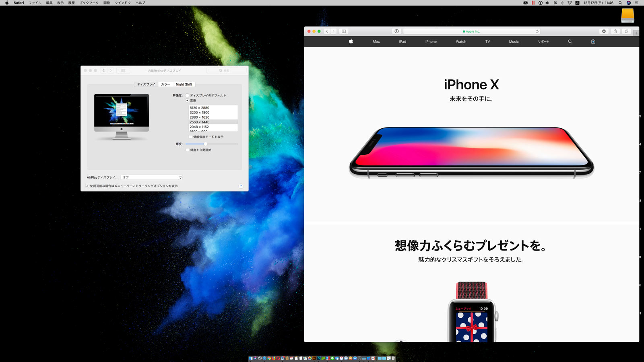Select 2048 × 1152 resolution
Screen dimensions: 644x362
[213, 127]
